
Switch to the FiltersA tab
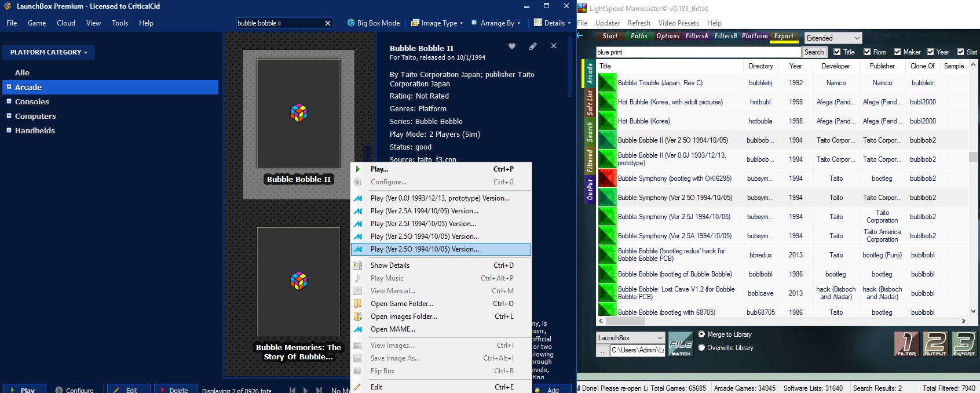pyautogui.click(x=697, y=36)
